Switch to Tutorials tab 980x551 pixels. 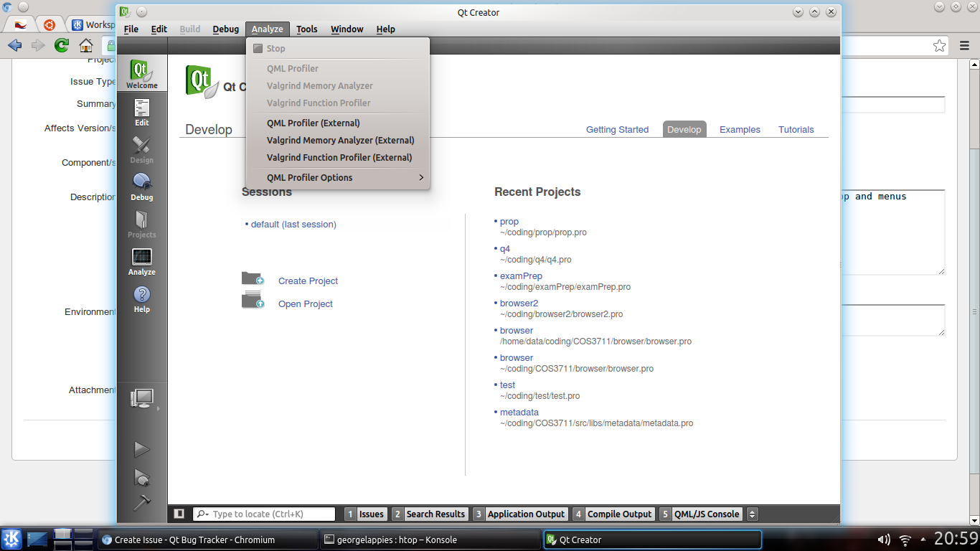(x=796, y=130)
